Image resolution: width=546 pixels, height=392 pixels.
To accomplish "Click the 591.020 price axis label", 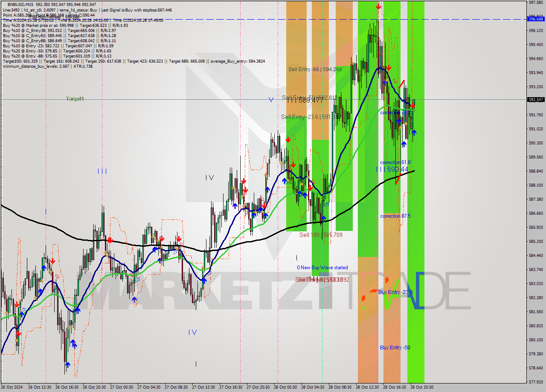I will [536, 129].
